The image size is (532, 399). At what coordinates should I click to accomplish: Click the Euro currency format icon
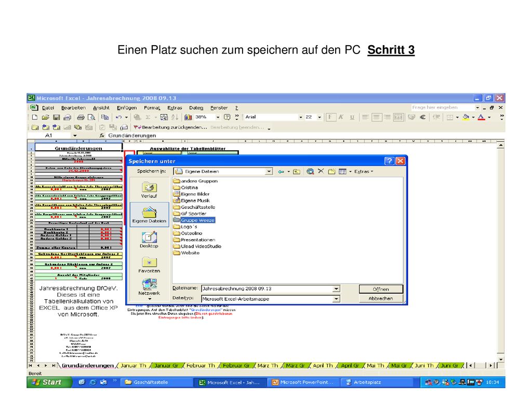point(422,117)
